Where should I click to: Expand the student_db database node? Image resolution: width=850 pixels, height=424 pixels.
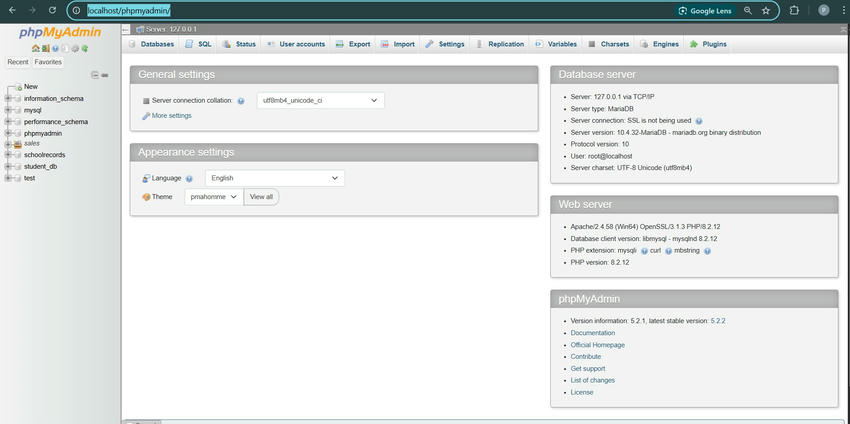8,166
